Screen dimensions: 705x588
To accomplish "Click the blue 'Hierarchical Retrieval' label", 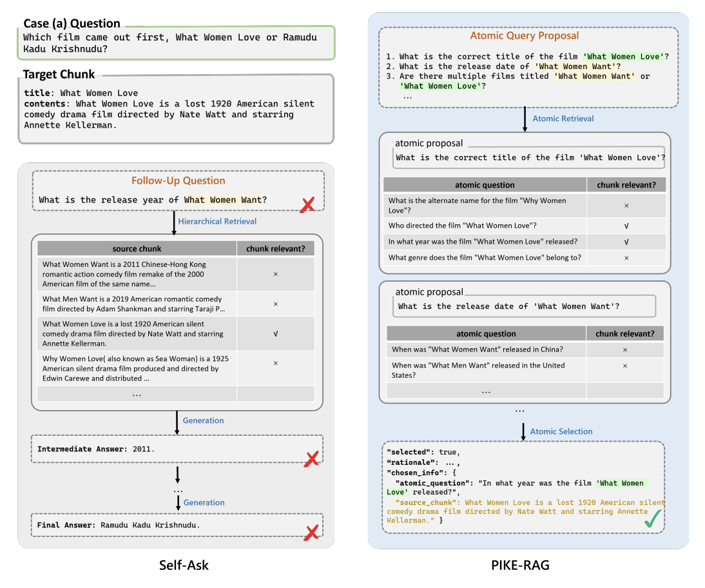I will pos(217,221).
